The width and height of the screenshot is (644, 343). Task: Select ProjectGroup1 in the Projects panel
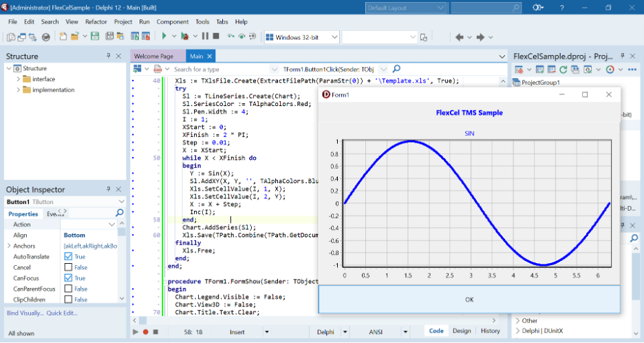click(541, 82)
